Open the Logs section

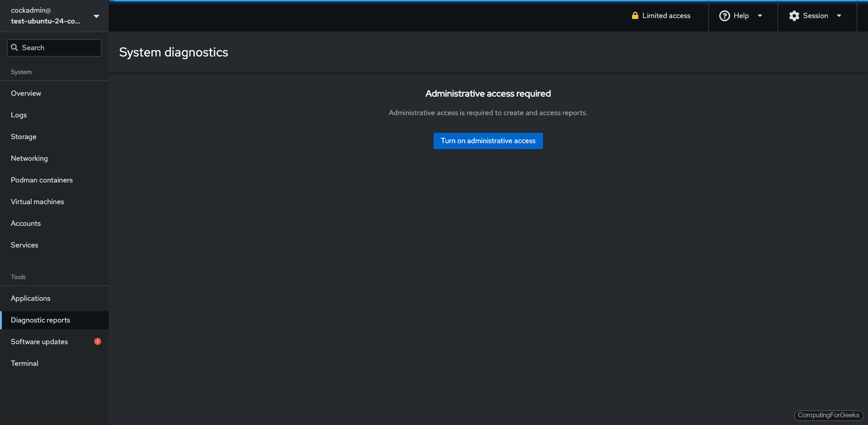pos(19,115)
